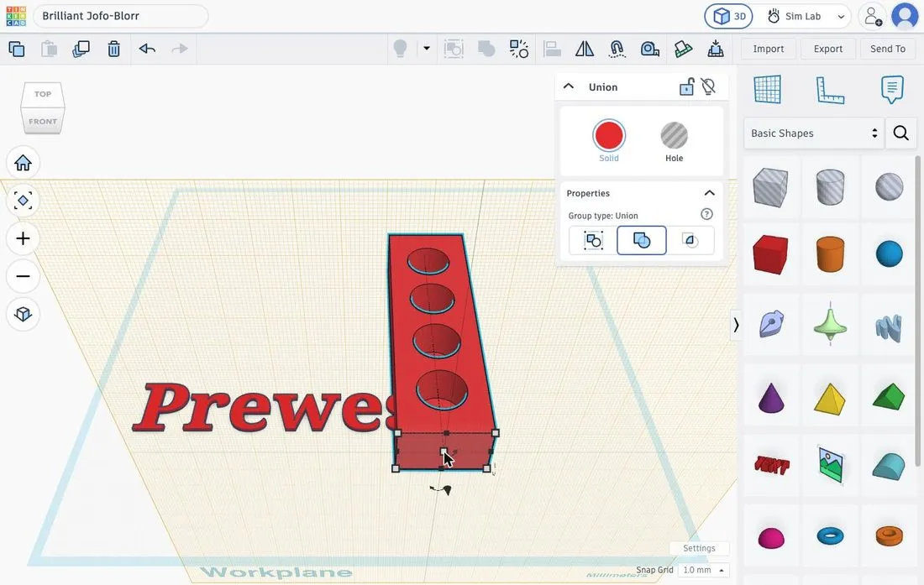Delete the selected shape with trash icon
This screenshot has width=924, height=585.
click(113, 49)
